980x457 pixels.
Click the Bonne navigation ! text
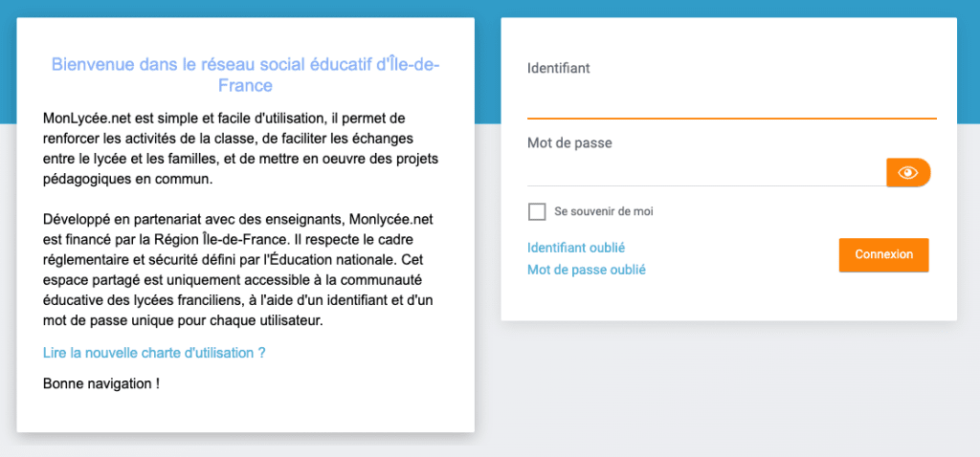coord(101,383)
